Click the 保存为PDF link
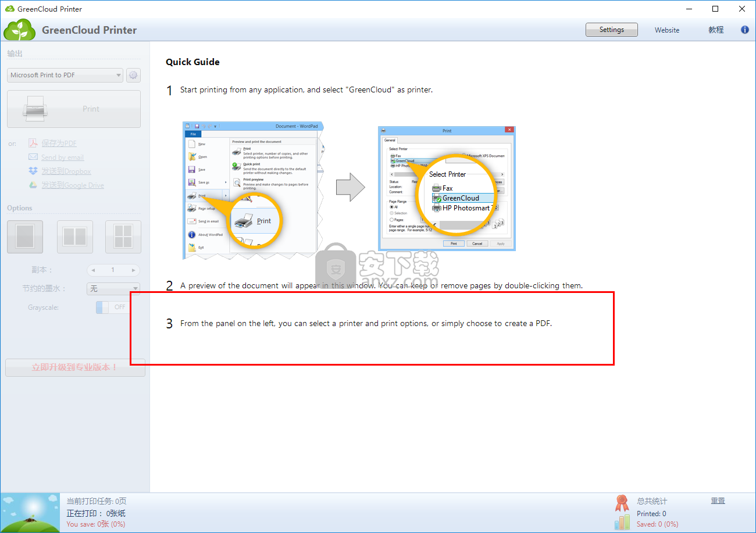This screenshot has width=756, height=533. point(59,143)
